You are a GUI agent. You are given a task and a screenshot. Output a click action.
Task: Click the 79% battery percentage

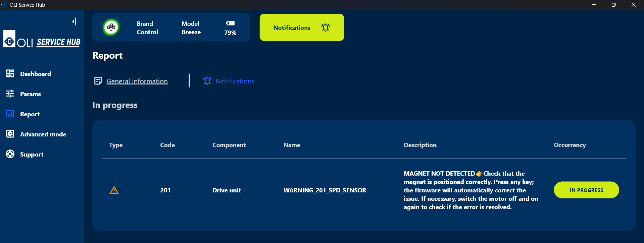[230, 33]
